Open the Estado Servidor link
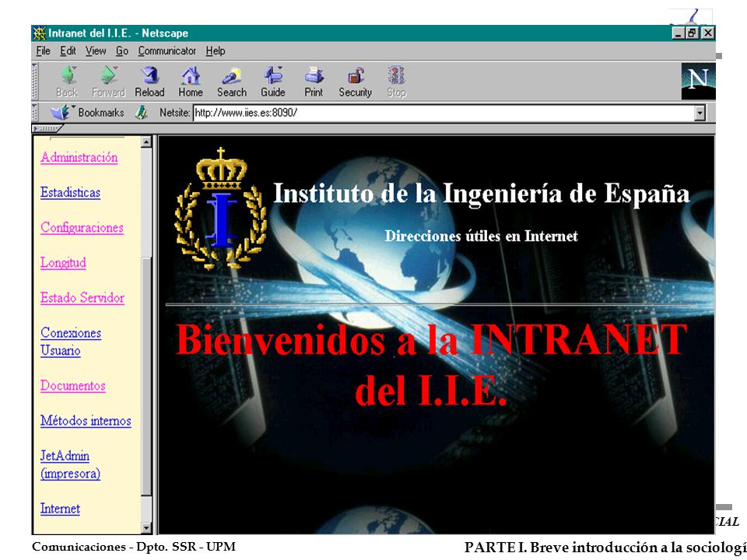 click(82, 298)
